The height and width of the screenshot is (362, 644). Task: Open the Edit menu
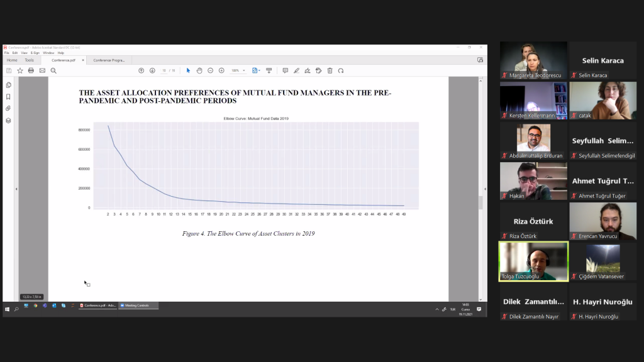[x=15, y=53]
